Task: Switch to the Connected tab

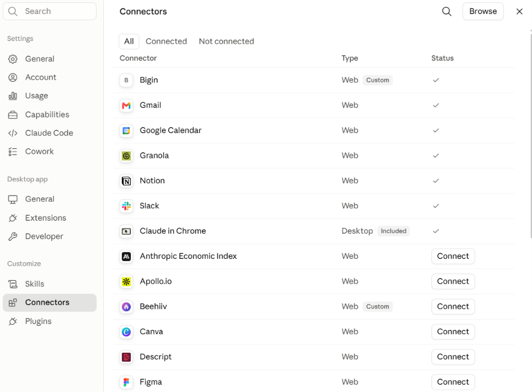Action: click(166, 42)
